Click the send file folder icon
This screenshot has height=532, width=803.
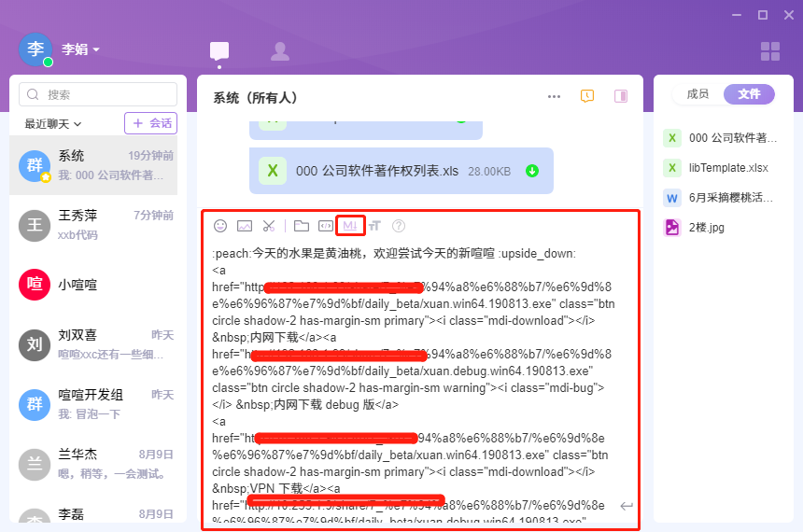coord(301,225)
